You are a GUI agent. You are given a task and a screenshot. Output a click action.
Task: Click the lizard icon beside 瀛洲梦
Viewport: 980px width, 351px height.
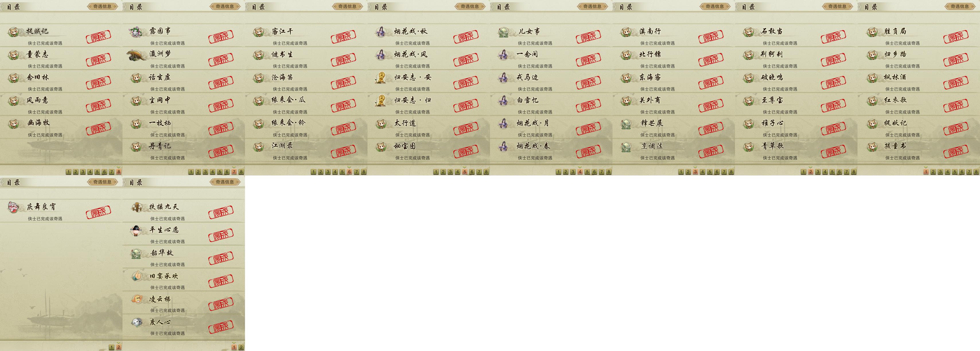click(x=136, y=55)
